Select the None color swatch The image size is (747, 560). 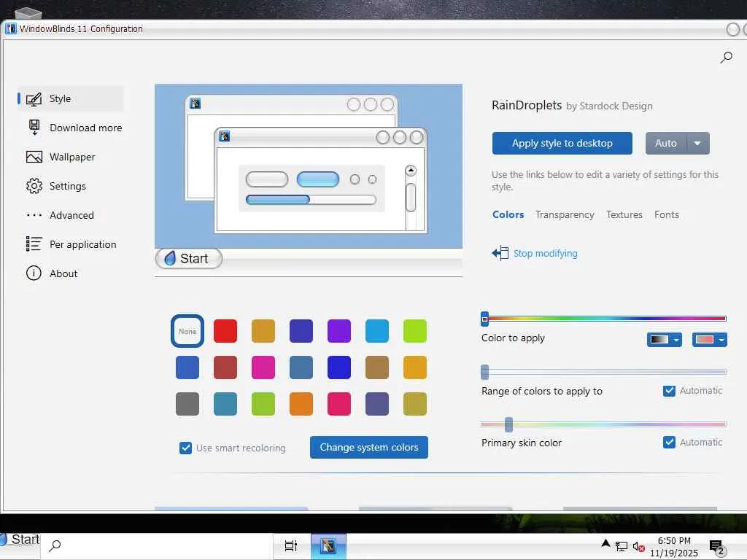point(187,331)
